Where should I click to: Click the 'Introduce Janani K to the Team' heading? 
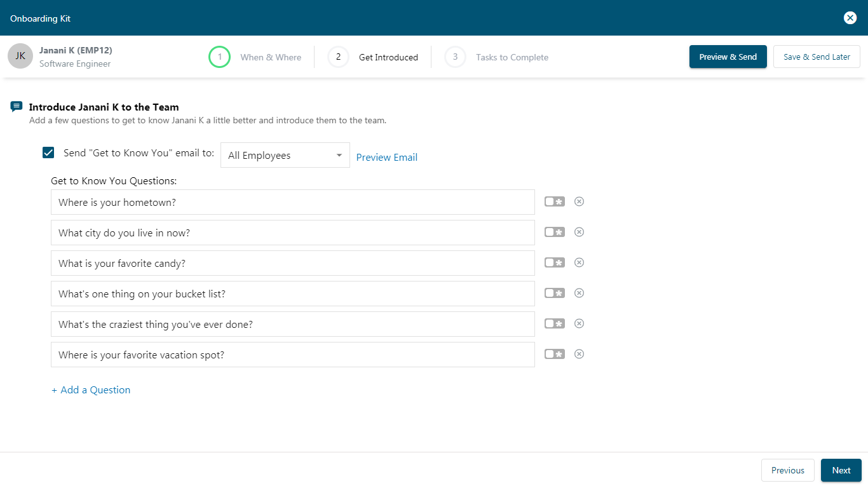point(104,107)
